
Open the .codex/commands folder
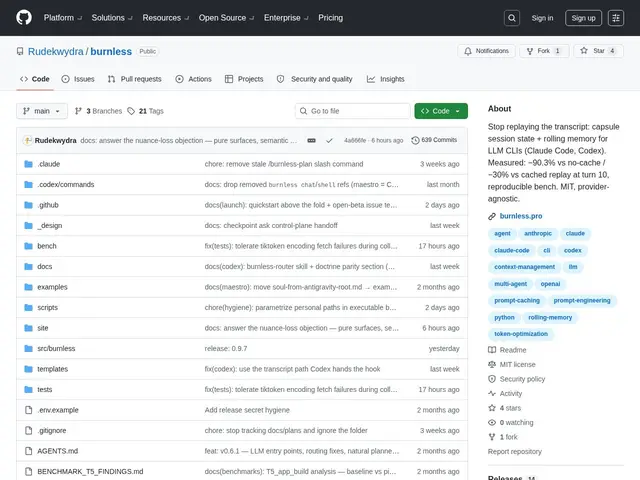point(66,184)
